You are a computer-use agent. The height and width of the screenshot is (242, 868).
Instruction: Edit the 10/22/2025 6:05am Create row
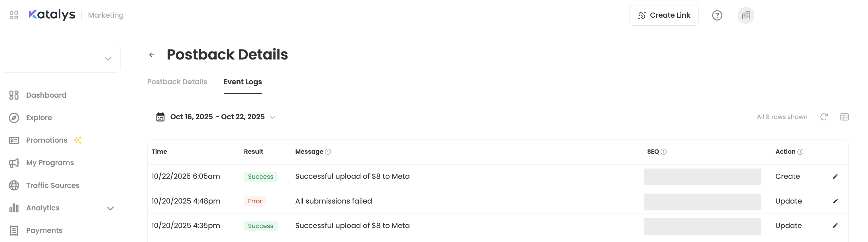(835, 176)
